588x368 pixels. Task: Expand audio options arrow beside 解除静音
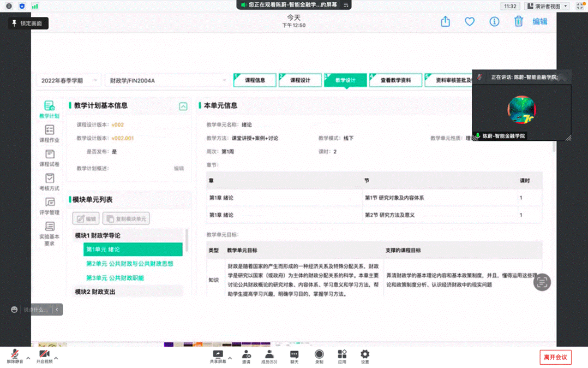click(28, 359)
